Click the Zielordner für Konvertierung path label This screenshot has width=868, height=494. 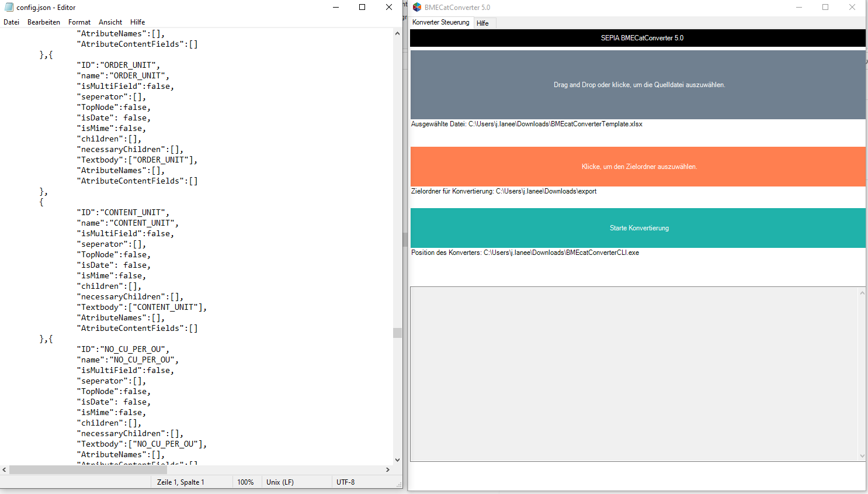504,191
